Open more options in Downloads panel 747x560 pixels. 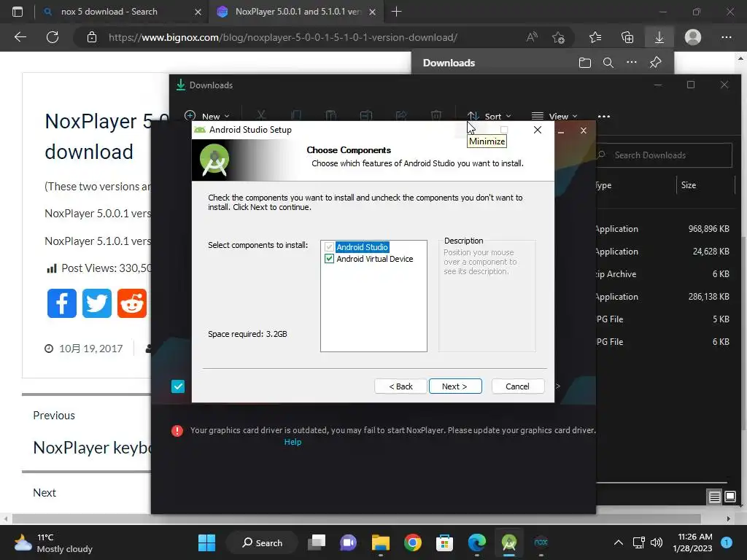coord(631,63)
